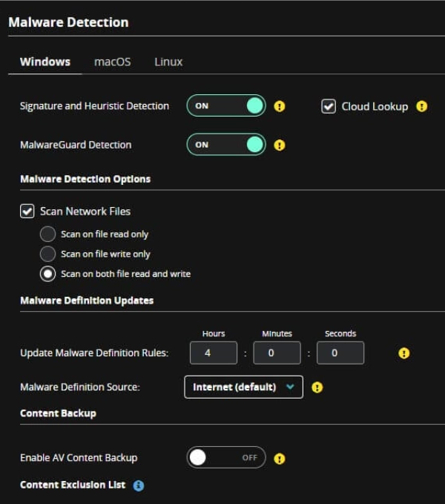445x504 pixels.
Task: Open info tip next to Cloud Lookup
Action: pos(421,106)
